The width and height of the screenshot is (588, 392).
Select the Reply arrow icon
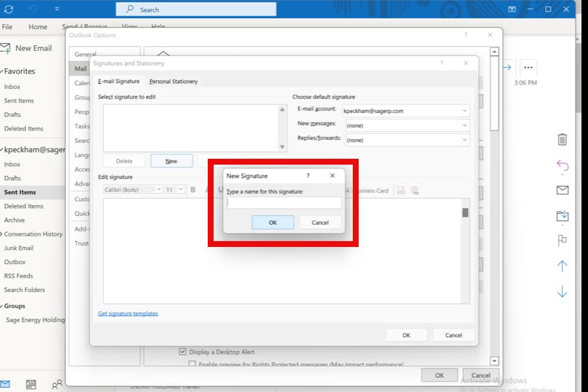(562, 166)
